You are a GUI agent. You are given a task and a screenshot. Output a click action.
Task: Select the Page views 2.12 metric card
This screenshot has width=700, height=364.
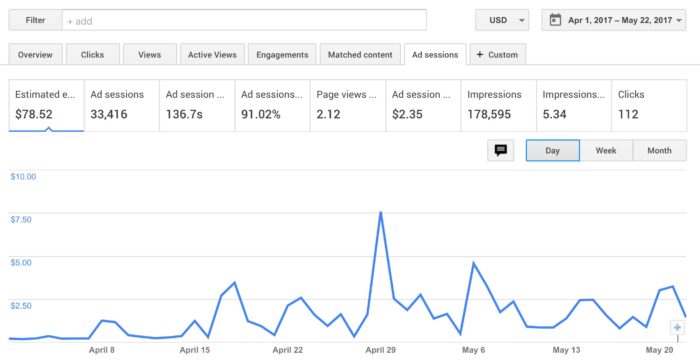347,105
